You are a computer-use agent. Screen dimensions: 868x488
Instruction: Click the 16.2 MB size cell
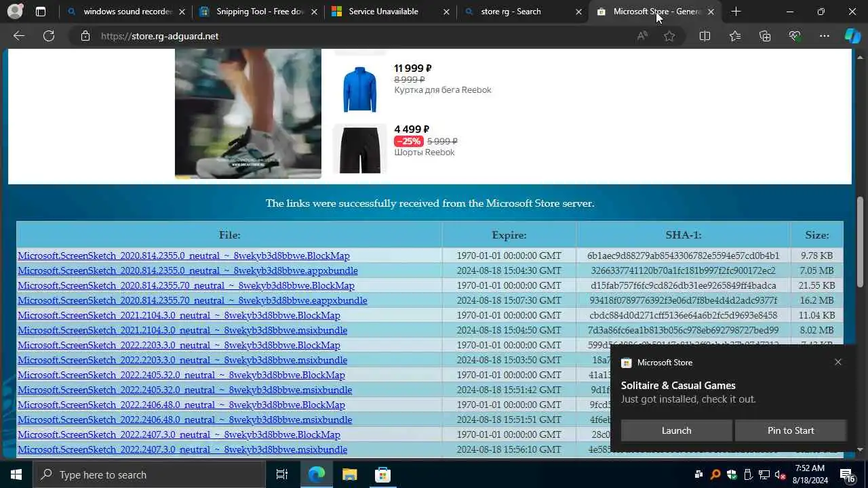point(816,300)
